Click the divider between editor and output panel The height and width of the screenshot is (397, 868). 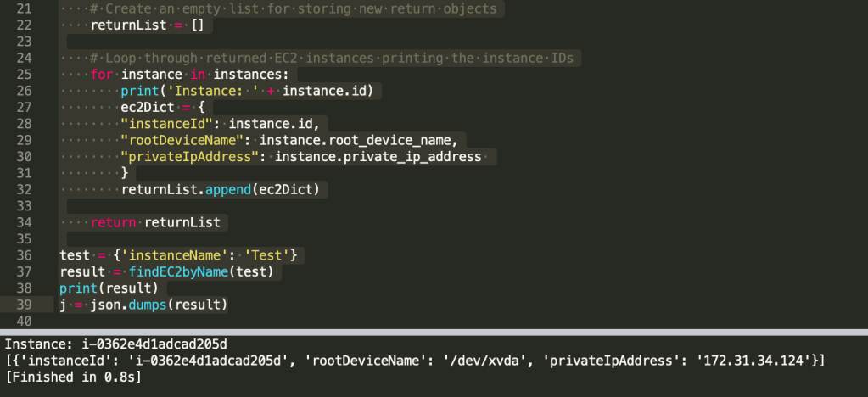tap(434, 332)
